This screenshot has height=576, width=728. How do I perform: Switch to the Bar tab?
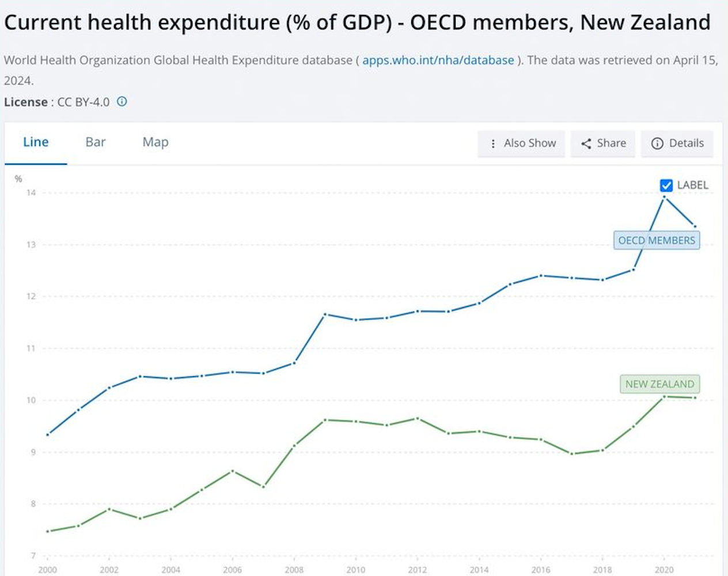click(x=96, y=142)
